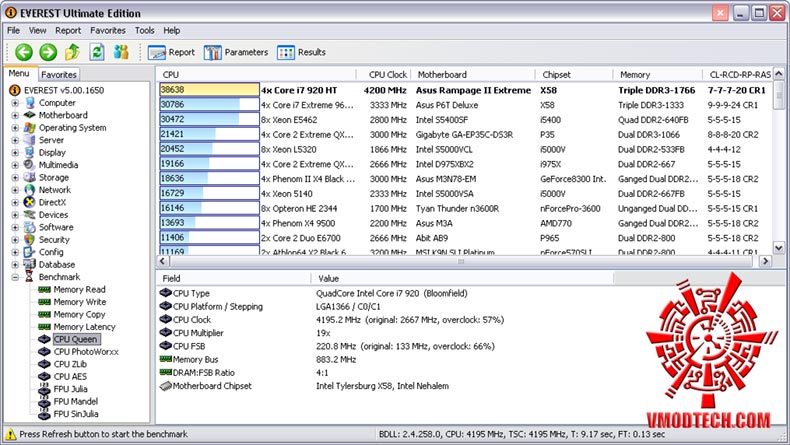The image size is (790, 445).
Task: Open the View menu
Action: (37, 31)
